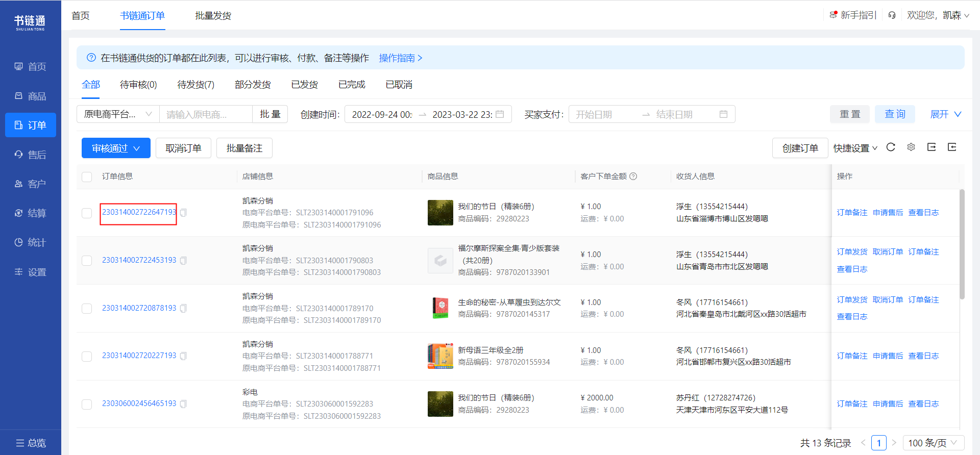
Task: Go to 售后 in the sidebar
Action: (31, 155)
